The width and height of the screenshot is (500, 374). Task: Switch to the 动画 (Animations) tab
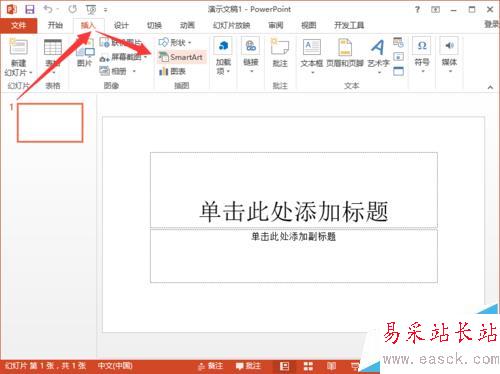point(187,25)
